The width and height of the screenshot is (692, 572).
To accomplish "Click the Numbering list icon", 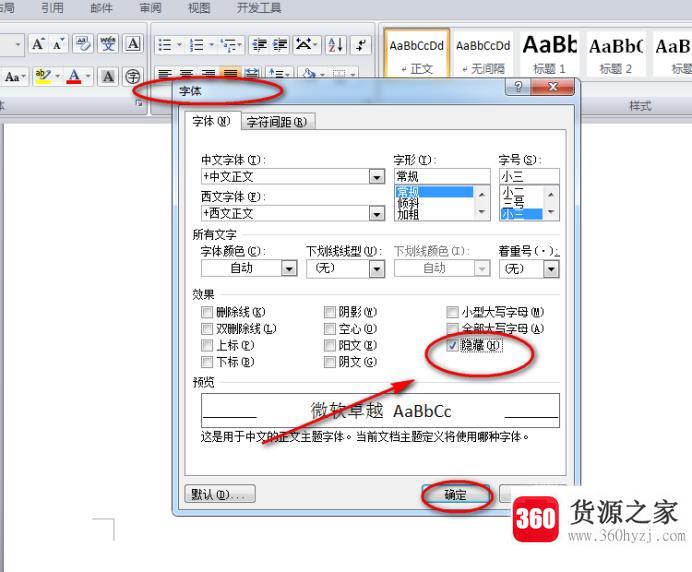I will pos(196,45).
